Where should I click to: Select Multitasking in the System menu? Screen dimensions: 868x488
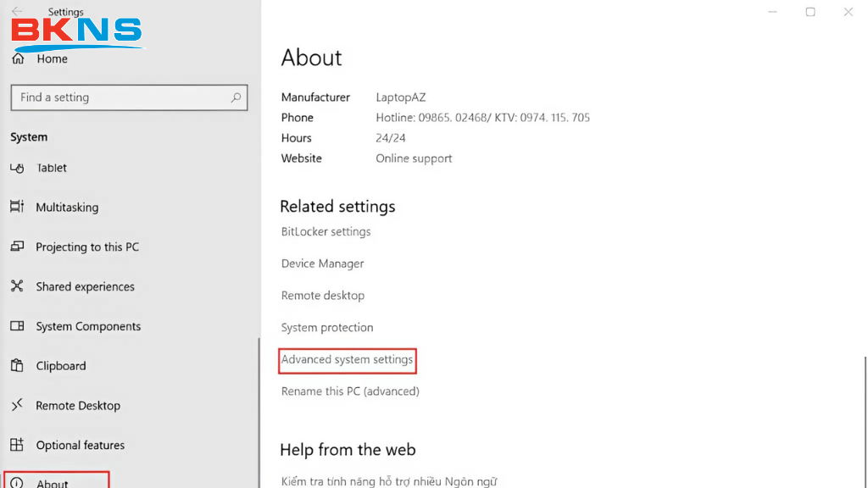(x=67, y=207)
